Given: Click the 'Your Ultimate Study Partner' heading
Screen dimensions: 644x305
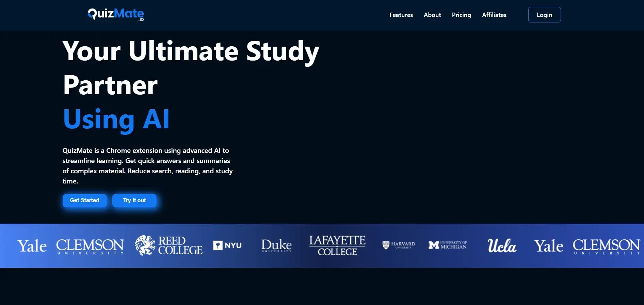Looking at the screenshot, I should coord(191,68).
